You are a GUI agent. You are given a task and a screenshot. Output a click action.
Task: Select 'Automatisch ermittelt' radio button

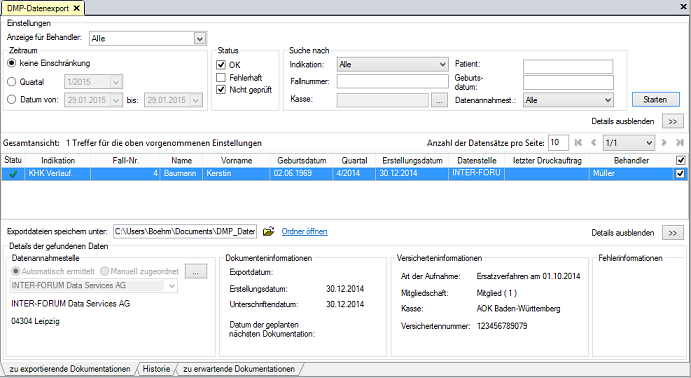(x=15, y=271)
